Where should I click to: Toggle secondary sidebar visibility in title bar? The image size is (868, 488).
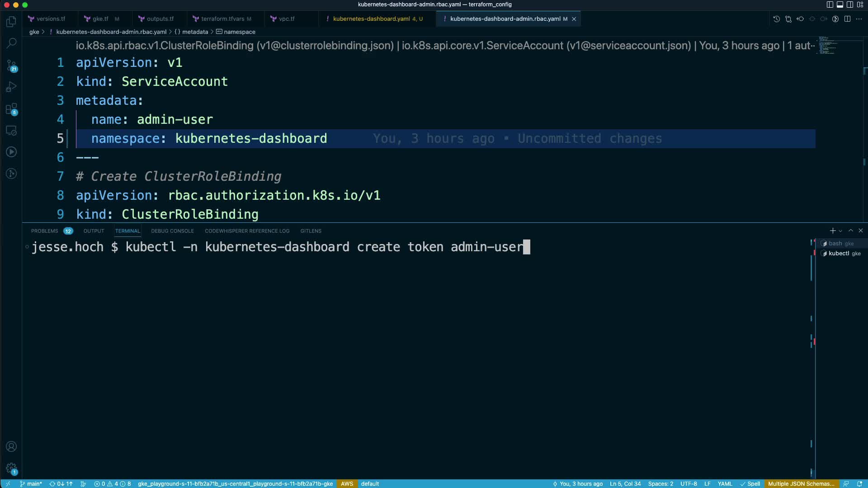click(850, 5)
